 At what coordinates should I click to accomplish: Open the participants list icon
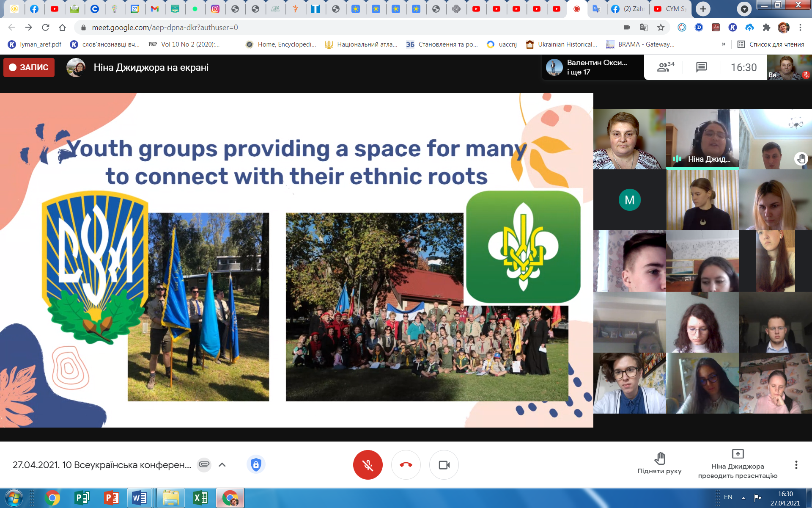tap(665, 67)
